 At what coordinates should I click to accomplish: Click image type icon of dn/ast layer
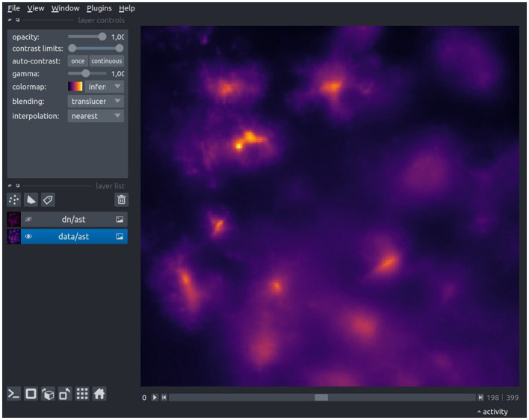click(120, 219)
